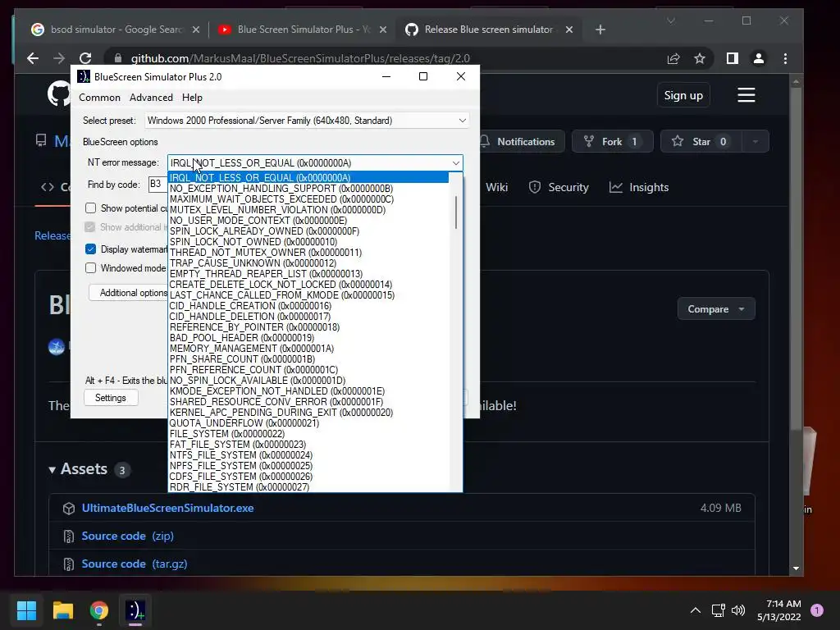Image resolution: width=840 pixels, height=630 pixels.
Task: Select NTFS_FILE_SYSTEM (0x00000024)
Action: [308, 454]
